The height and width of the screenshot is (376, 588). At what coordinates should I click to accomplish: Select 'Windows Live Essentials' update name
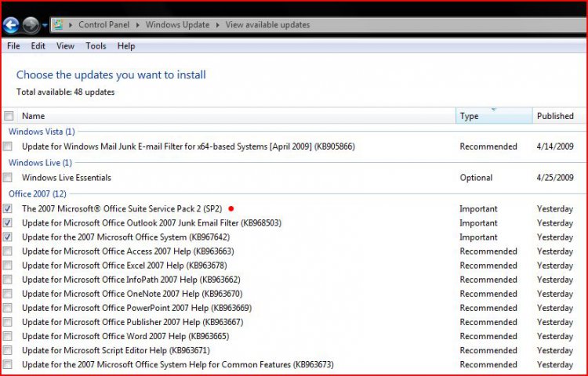pyautogui.click(x=67, y=178)
